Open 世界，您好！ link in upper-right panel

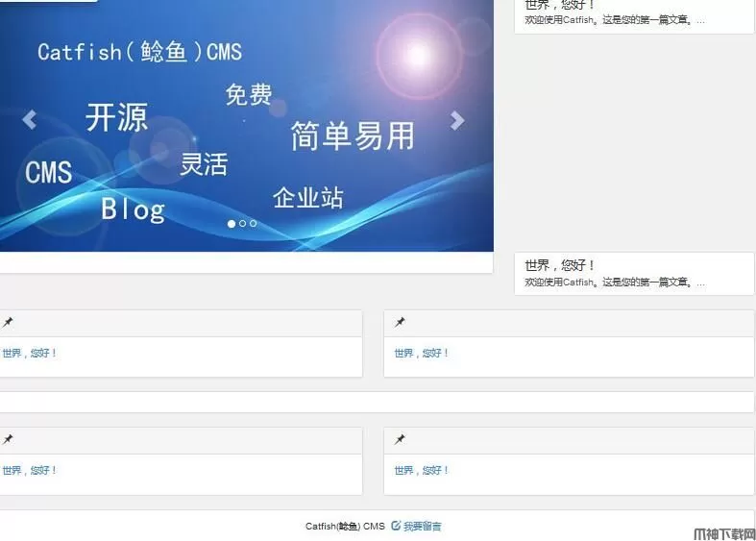click(422, 353)
